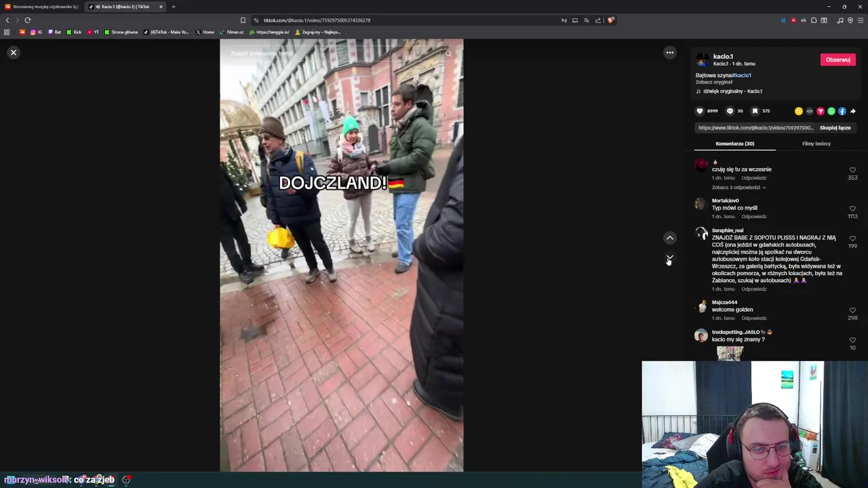Open the kacio.1 username link
This screenshot has height=488, width=868.
click(x=723, y=56)
